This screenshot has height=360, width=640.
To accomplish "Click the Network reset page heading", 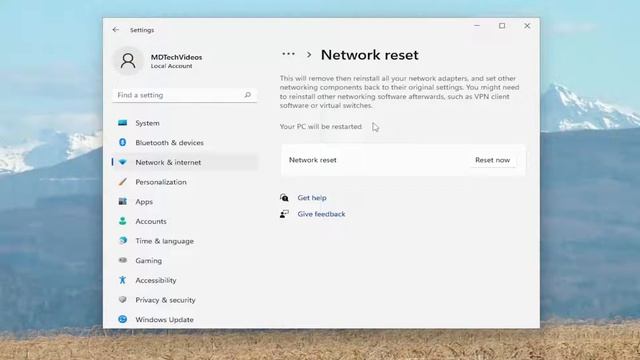I will 369,55.
